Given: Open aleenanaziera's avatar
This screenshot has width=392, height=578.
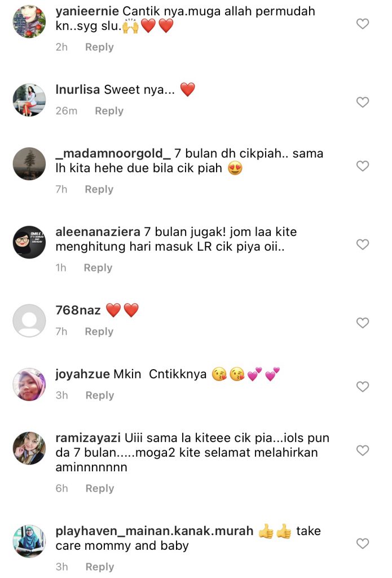Looking at the screenshot, I should click(x=29, y=242).
